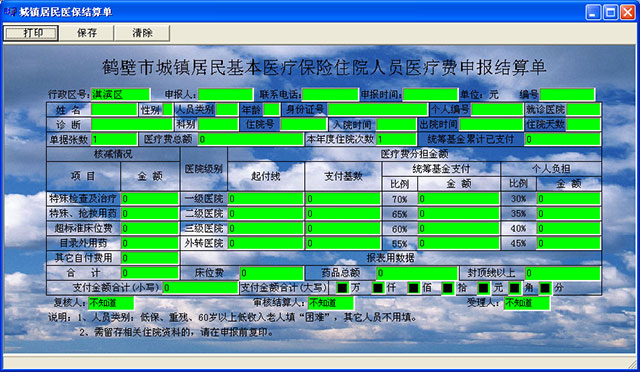Select the 年龄 input field
Screen dimensions: 640x372
271,109
